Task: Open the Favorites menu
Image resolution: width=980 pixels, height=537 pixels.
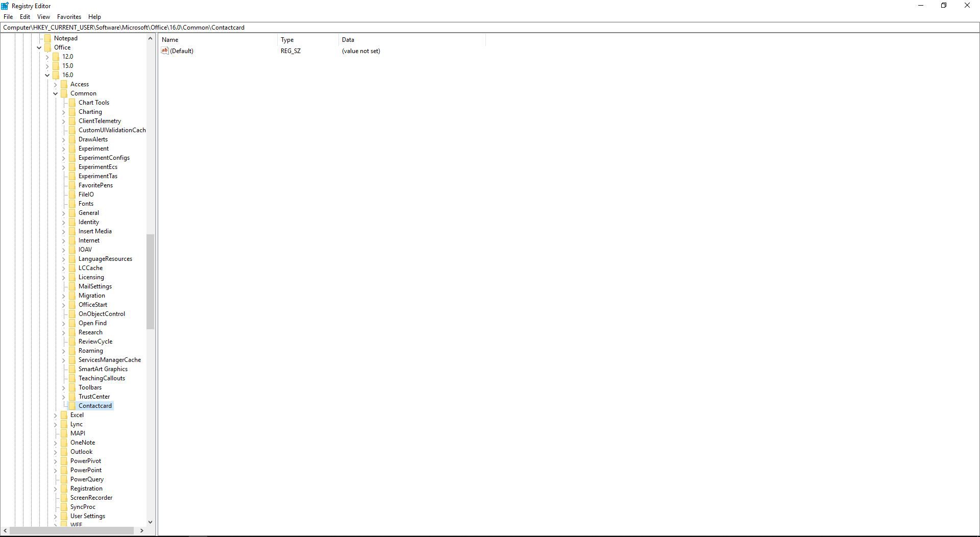Action: pos(69,17)
